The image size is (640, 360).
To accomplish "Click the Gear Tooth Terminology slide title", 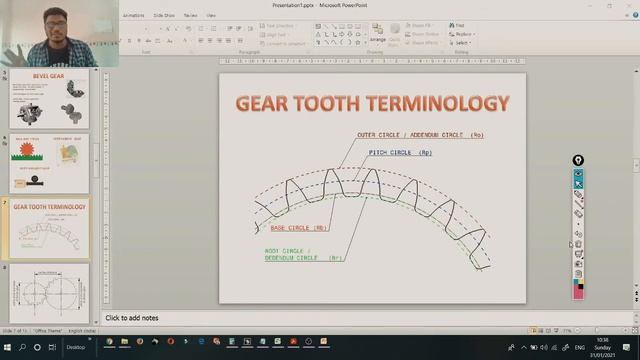I will click(x=373, y=103).
